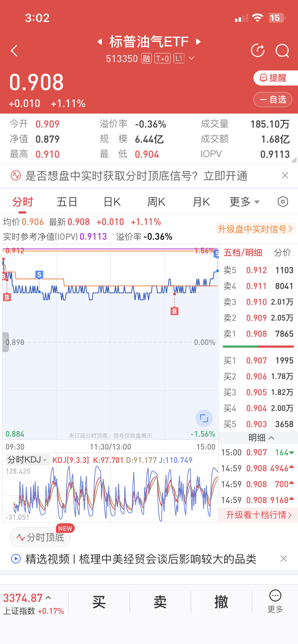Tap the 3:02 clock in status bar
Image resolution: width=298 pixels, height=644 pixels.
[37, 18]
